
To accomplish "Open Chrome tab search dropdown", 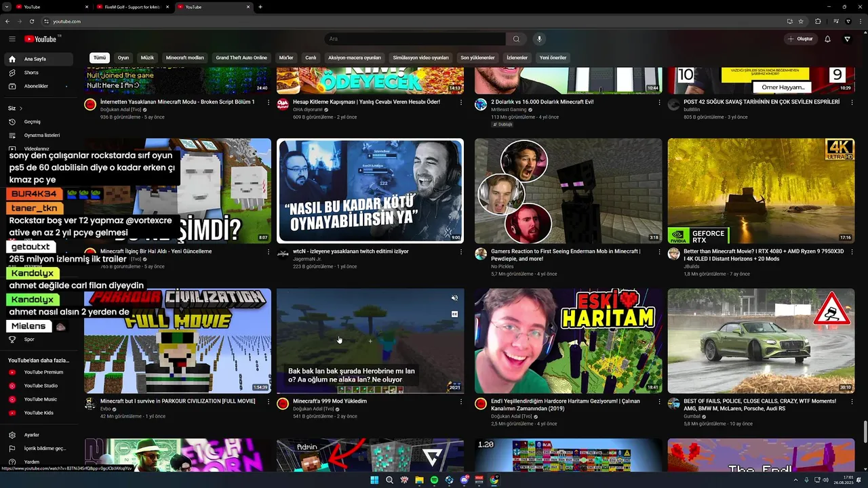I will pyautogui.click(x=7, y=7).
